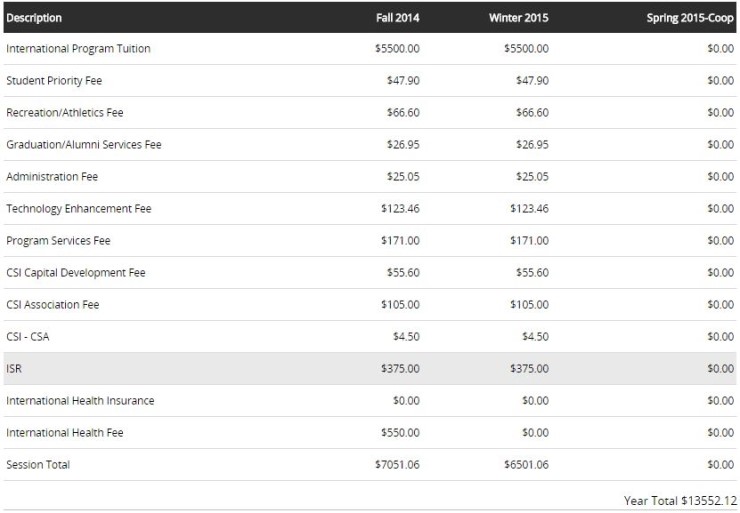Select the Technology Enhancement Fee label
Image resolution: width=740 pixels, height=513 pixels.
[x=79, y=209]
